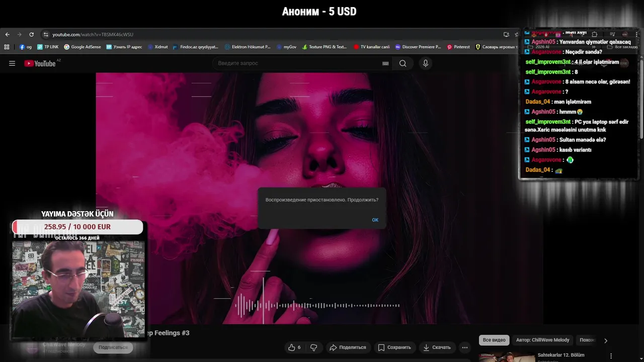Click the ChillWave Melody channel name
The width and height of the screenshot is (644, 362).
64,344
